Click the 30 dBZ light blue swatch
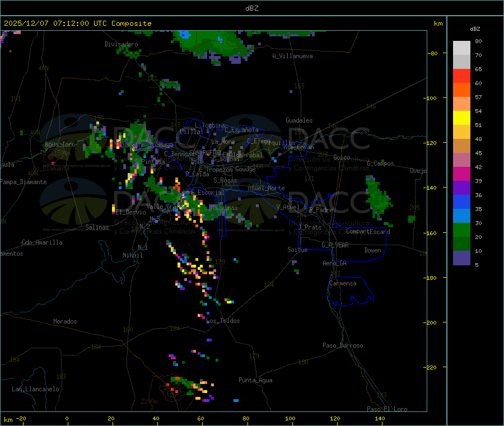The width and height of the screenshot is (504, 426). (461, 216)
